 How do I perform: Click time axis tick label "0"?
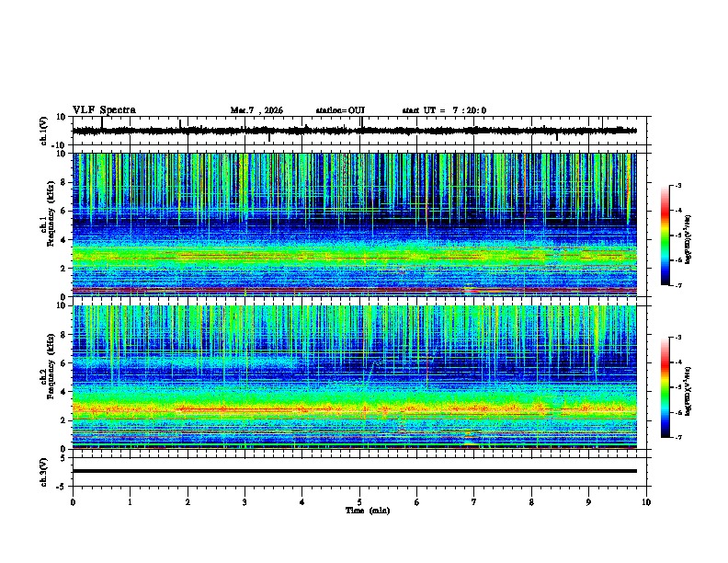tap(73, 502)
